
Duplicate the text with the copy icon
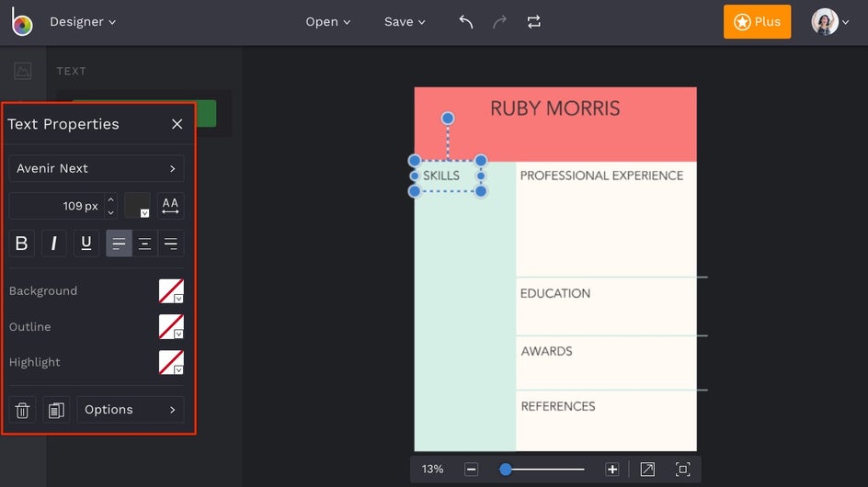pyautogui.click(x=57, y=410)
